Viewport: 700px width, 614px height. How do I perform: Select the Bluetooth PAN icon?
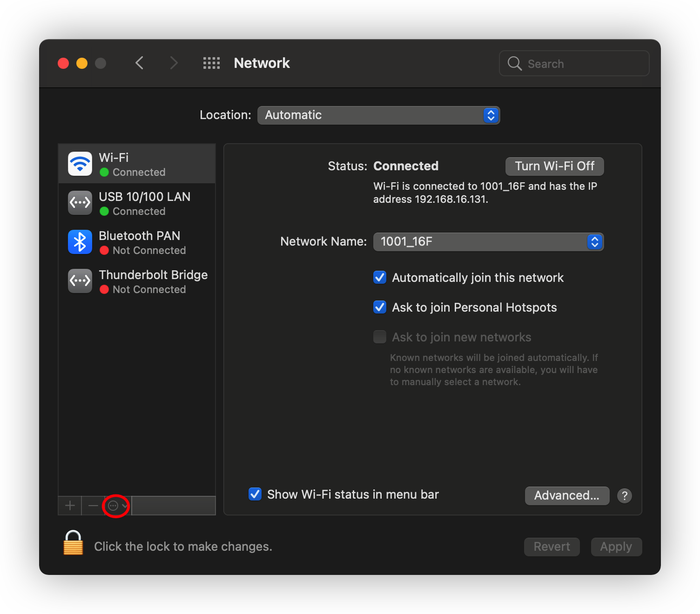(80, 242)
